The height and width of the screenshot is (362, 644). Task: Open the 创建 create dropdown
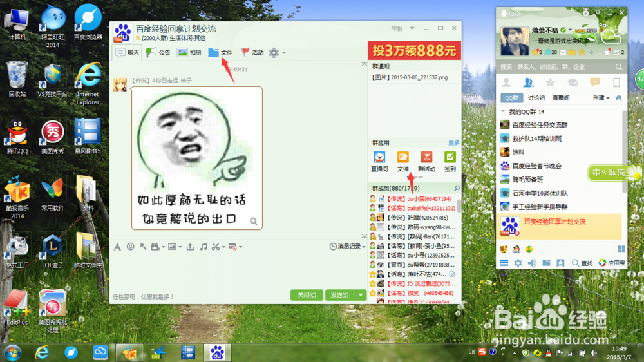(x=601, y=98)
